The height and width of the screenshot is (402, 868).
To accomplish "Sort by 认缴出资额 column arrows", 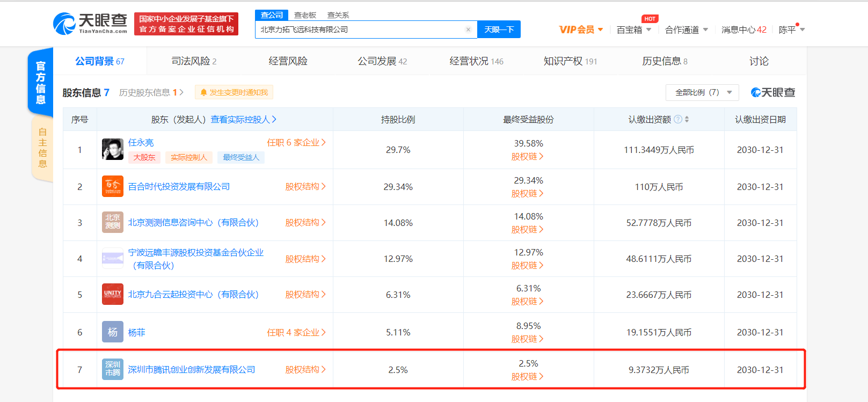I will point(687,119).
